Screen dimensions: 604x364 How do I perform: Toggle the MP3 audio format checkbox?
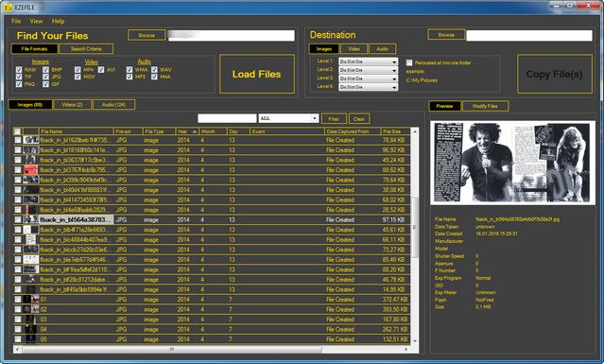[x=129, y=77]
